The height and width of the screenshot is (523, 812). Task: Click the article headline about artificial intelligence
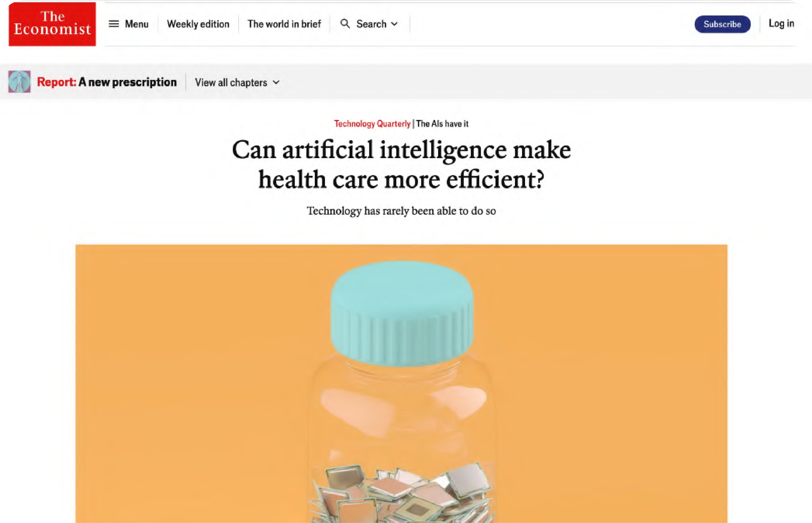click(x=401, y=164)
